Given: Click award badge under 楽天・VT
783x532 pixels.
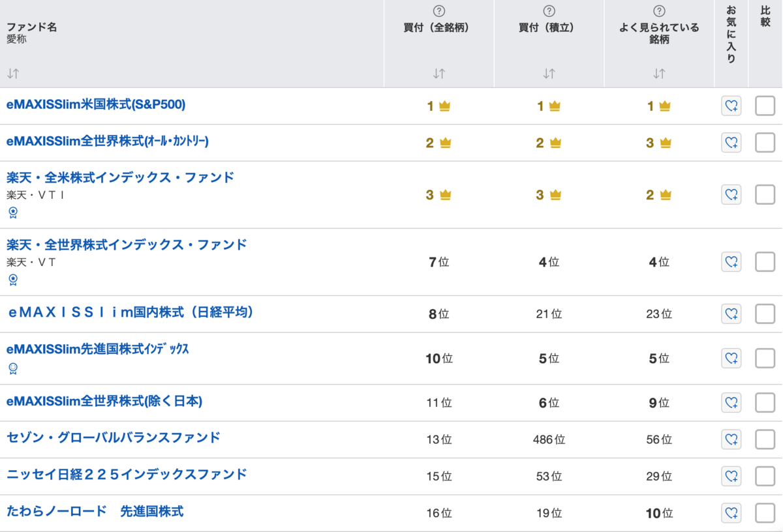Looking at the screenshot, I should (x=13, y=280).
